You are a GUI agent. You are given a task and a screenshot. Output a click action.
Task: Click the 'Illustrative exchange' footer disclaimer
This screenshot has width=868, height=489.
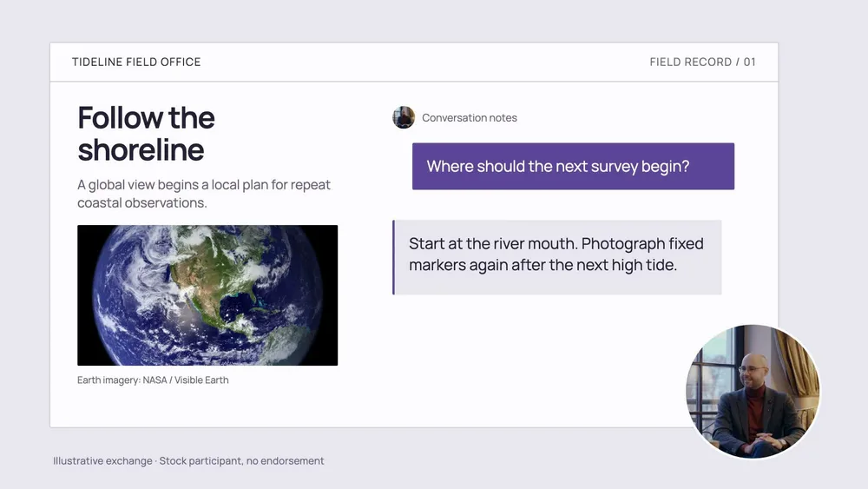(188, 460)
